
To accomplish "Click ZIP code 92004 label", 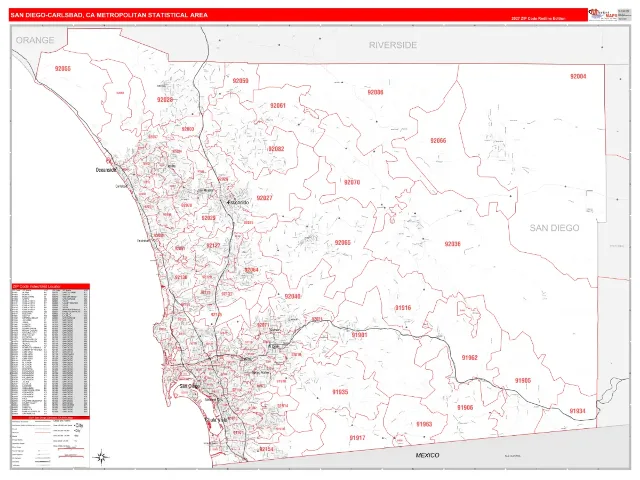I will [x=578, y=76].
